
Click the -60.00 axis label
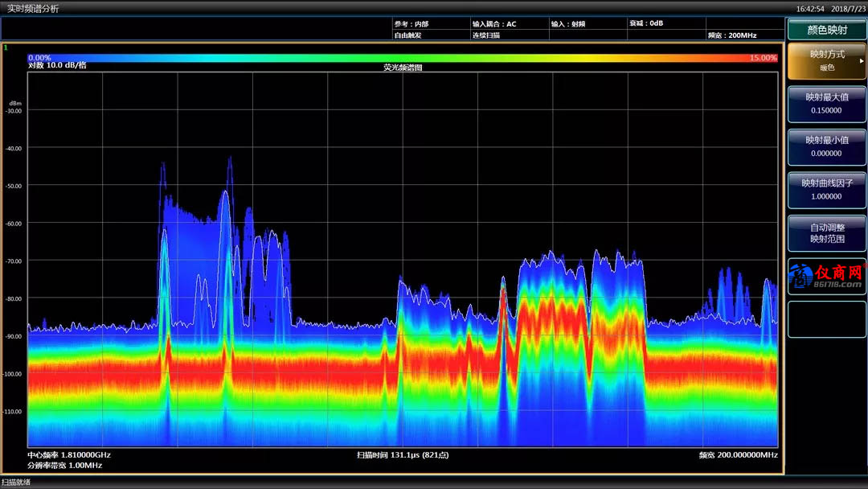pos(14,224)
